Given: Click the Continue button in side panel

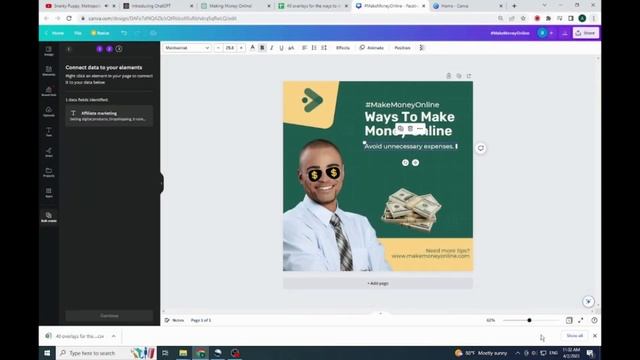Looking at the screenshot, I should point(109,316).
